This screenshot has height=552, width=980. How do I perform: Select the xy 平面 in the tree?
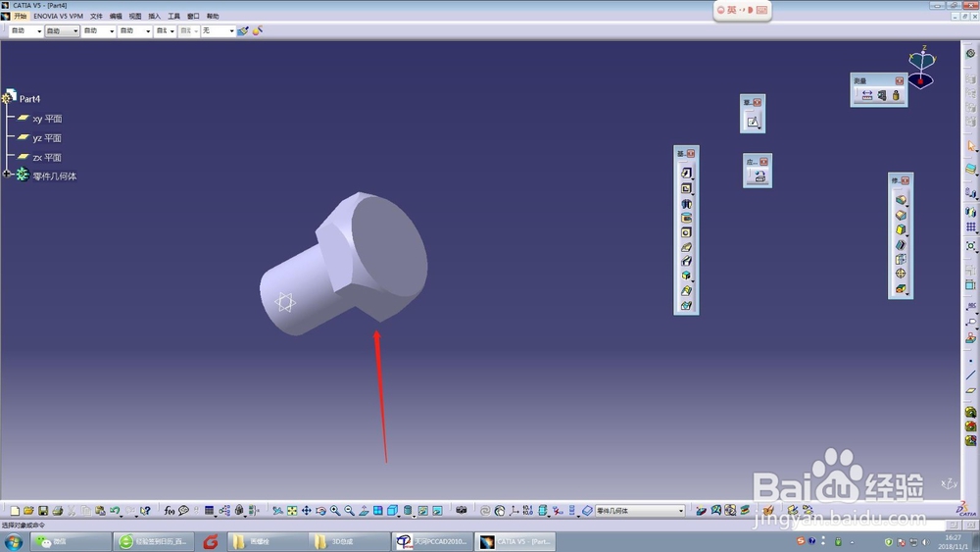point(47,119)
